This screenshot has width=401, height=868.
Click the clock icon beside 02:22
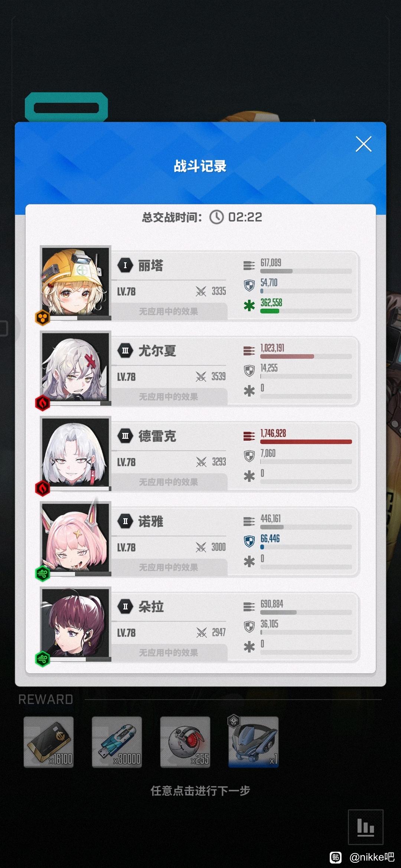(216, 217)
